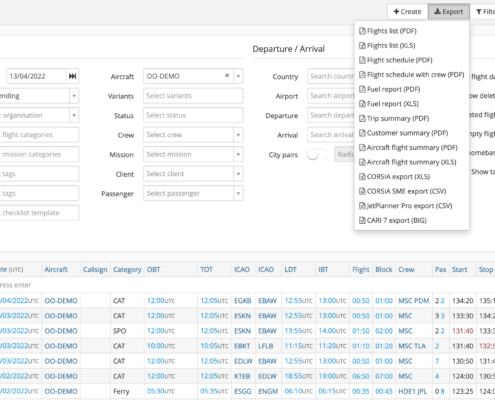
Task: Click the date field 13/04/2022
Action: click(36, 76)
